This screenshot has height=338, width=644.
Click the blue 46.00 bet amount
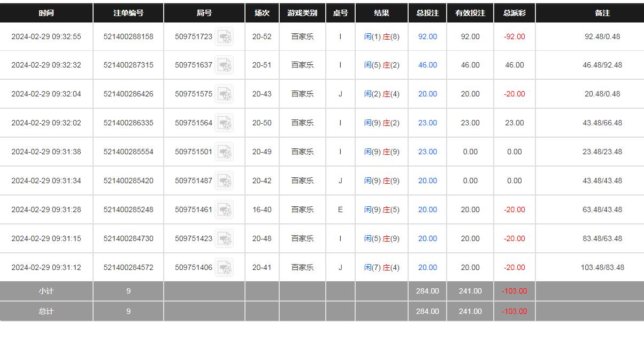pyautogui.click(x=427, y=65)
